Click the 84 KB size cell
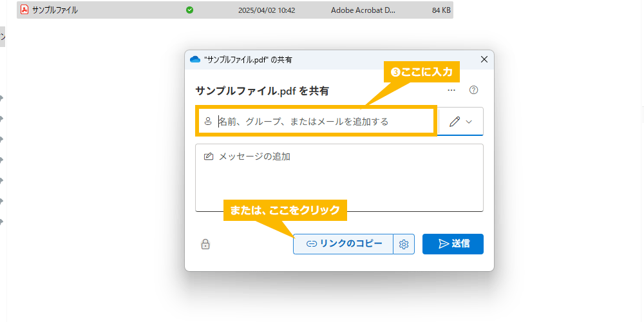 pos(441,11)
